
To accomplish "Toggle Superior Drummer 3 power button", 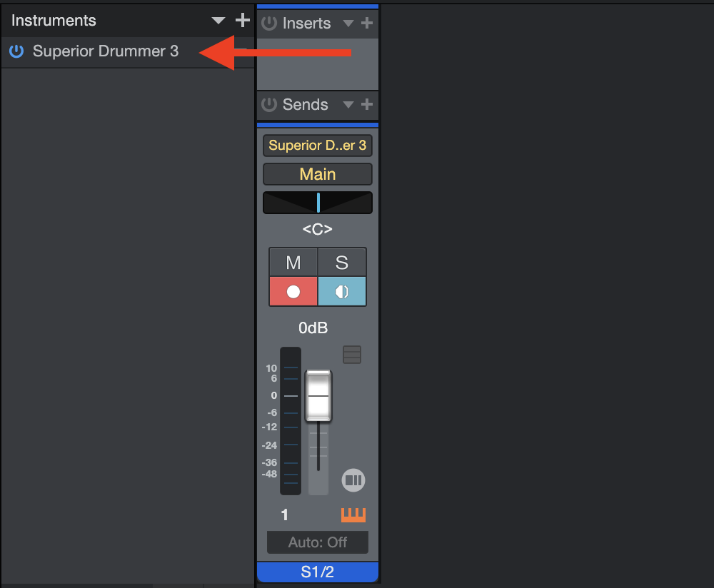I will (x=16, y=51).
